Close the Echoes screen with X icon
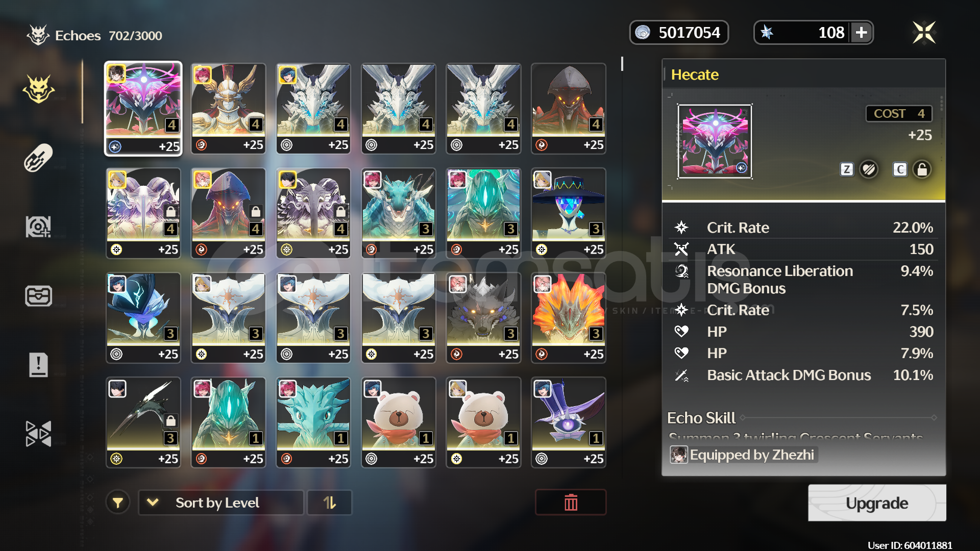 click(924, 33)
